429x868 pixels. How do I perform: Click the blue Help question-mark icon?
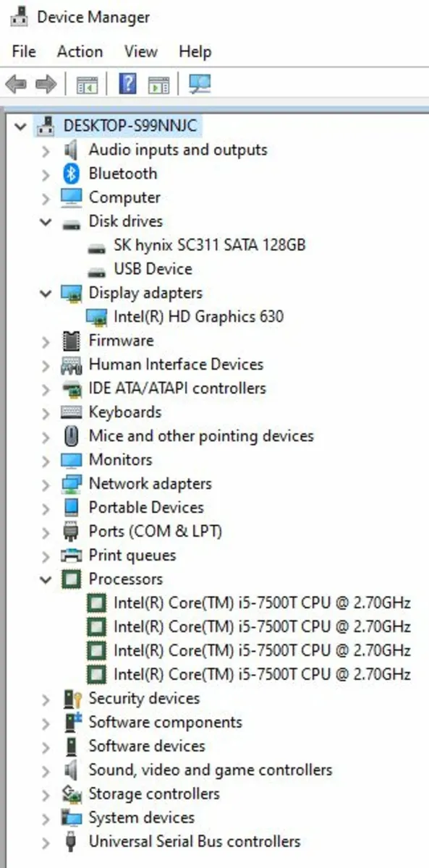[127, 85]
